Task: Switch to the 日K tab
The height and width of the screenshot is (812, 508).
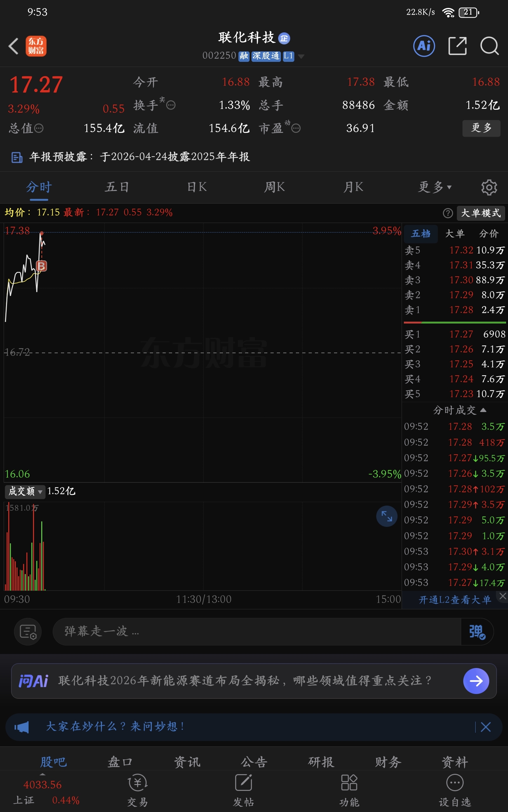Action: click(197, 187)
